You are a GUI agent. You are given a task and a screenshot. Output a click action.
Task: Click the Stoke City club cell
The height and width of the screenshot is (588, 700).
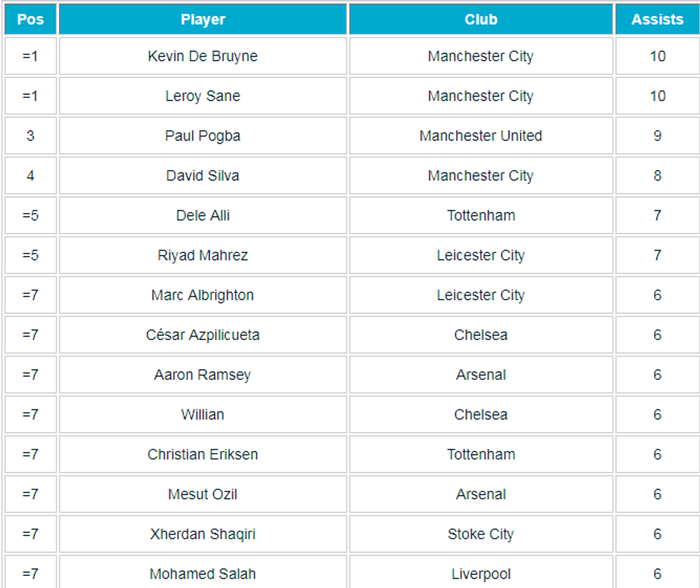click(x=481, y=534)
